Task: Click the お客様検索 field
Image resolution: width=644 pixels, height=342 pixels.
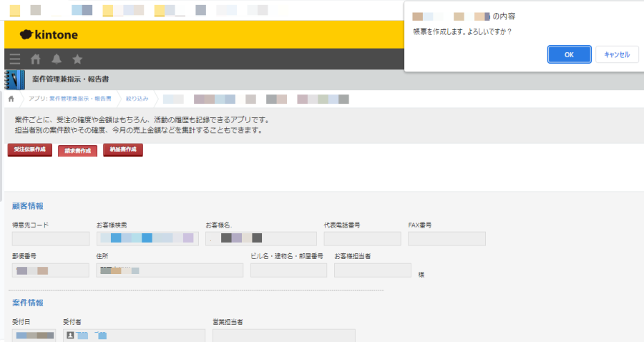Action: coord(147,238)
